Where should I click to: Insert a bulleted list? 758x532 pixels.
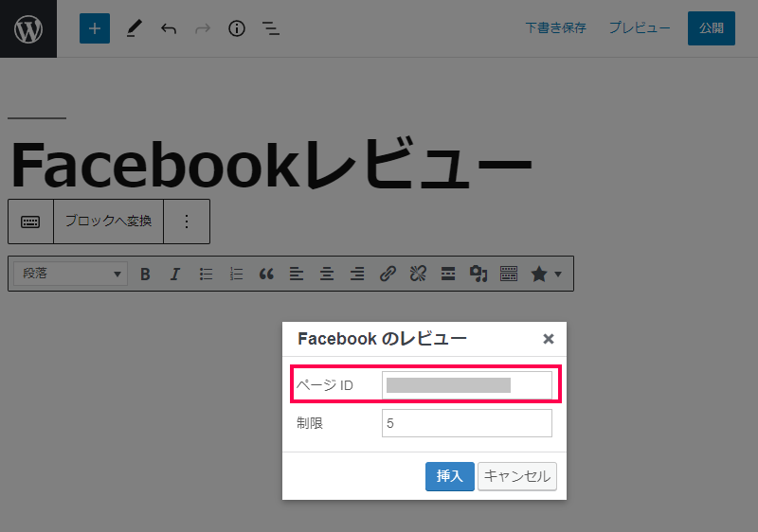[x=206, y=275]
